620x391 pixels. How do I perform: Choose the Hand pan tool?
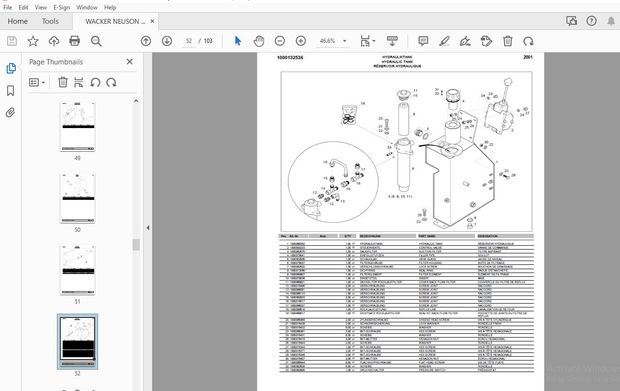pyautogui.click(x=259, y=41)
